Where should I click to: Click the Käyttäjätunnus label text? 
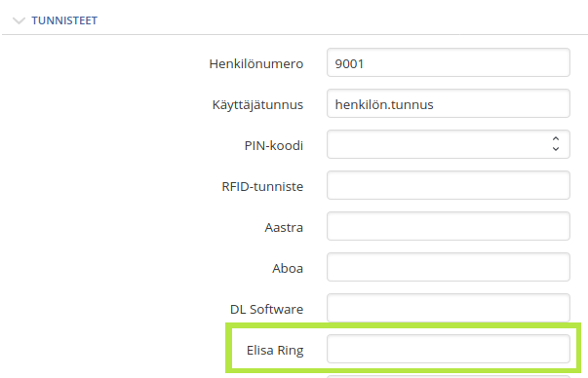tap(257, 105)
